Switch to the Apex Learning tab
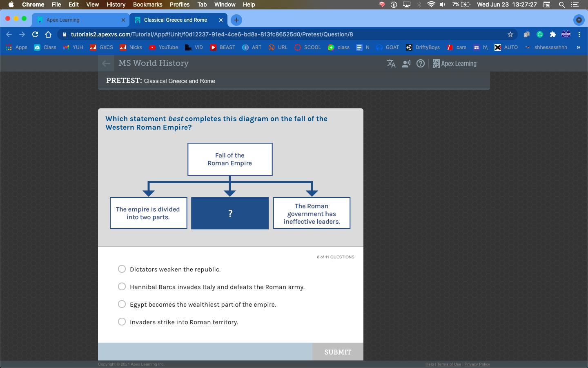This screenshot has width=588, height=368. coord(78,20)
